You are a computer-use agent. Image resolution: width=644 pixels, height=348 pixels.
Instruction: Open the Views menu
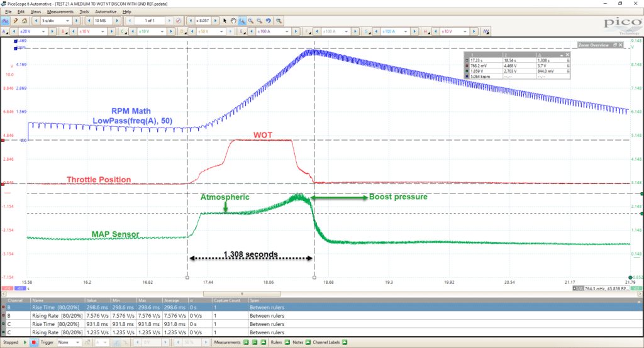tap(36, 11)
